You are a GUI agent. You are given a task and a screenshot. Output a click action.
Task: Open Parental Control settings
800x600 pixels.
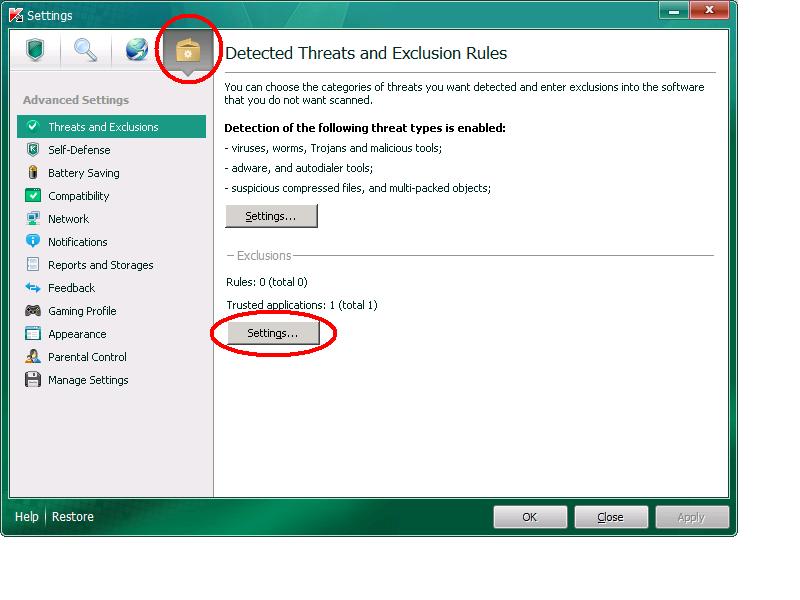[87, 357]
